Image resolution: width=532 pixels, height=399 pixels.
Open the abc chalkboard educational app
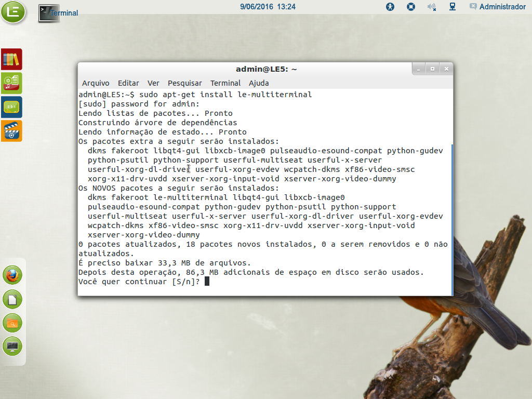click(x=11, y=107)
